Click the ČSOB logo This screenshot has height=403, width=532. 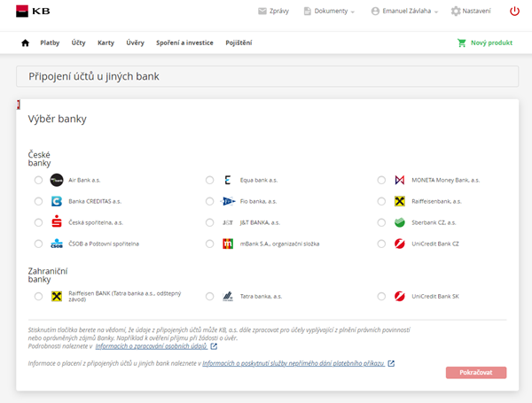[57, 244]
